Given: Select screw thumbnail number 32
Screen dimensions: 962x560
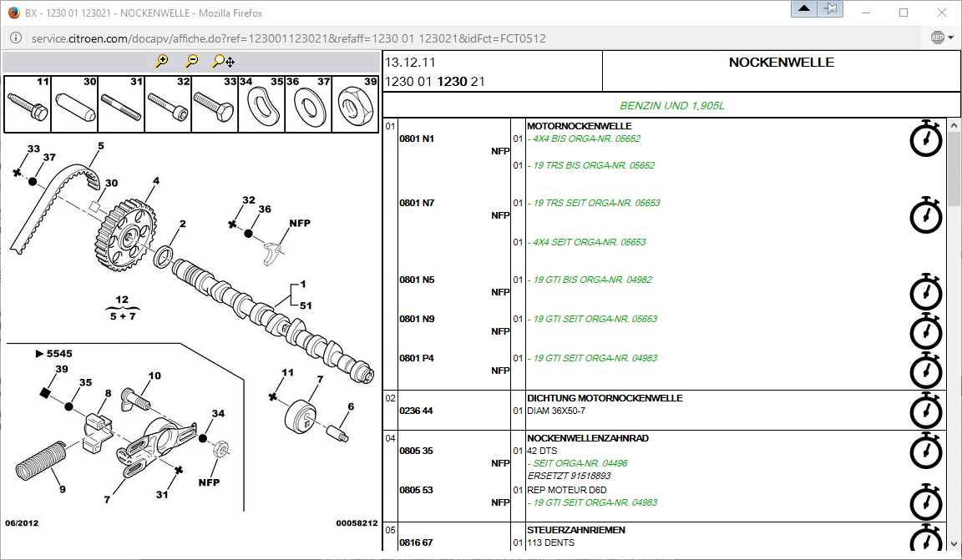Looking at the screenshot, I should pyautogui.click(x=168, y=104).
